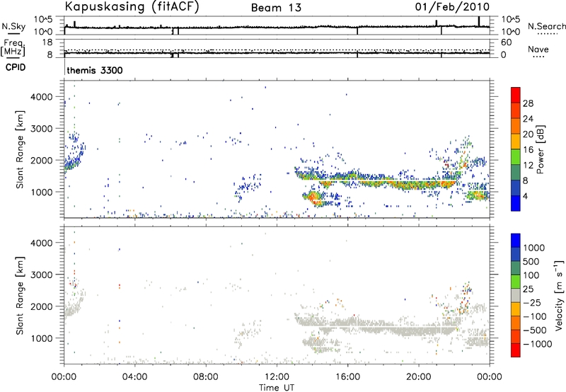The height and width of the screenshot is (392, 566).
Task: Click the date '01/Feb/2010'
Action: click(x=452, y=6)
